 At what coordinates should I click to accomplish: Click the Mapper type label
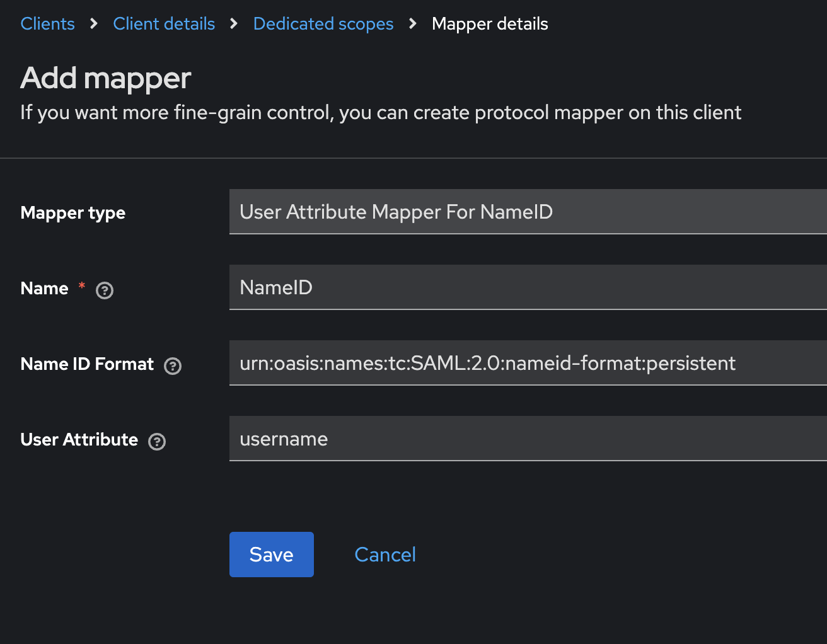73,213
